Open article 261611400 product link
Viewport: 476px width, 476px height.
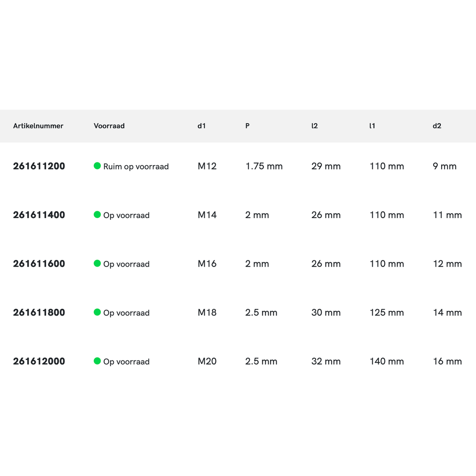point(39,215)
